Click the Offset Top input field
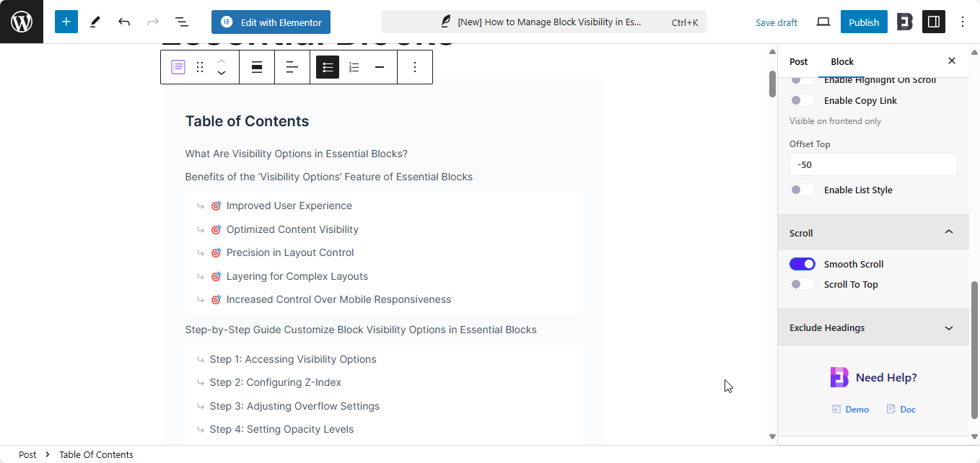This screenshot has width=980, height=463. pos(873,164)
